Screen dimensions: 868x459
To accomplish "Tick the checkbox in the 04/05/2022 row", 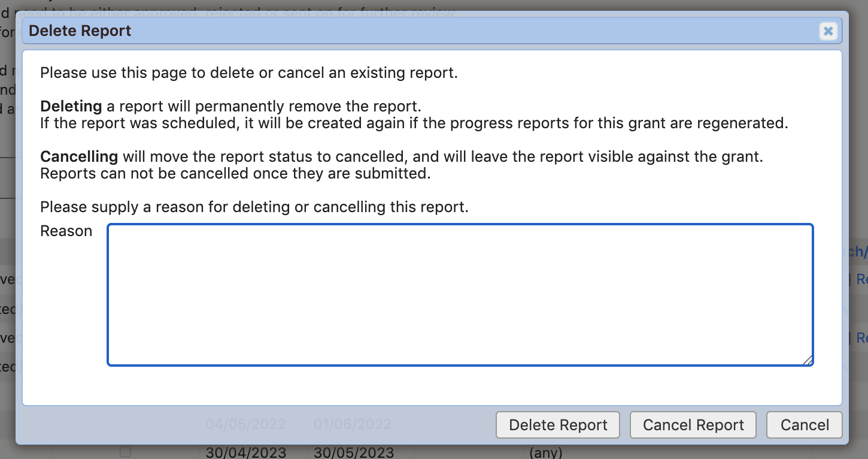I will [x=125, y=424].
